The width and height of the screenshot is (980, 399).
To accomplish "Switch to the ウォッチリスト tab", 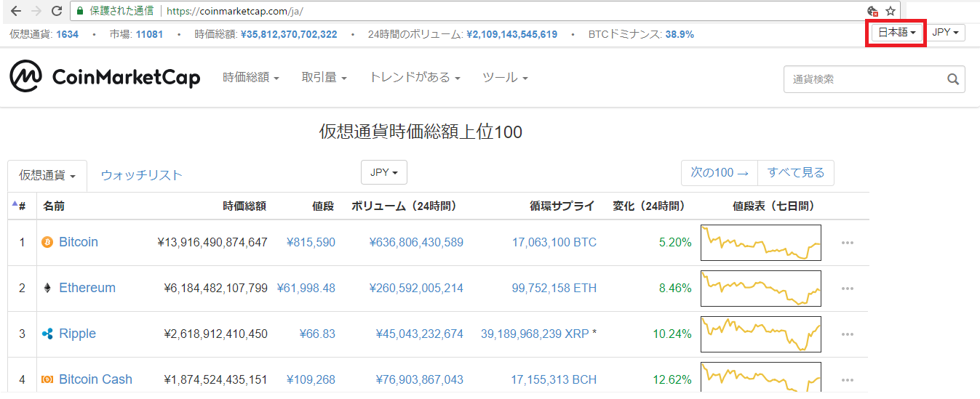I will pyautogui.click(x=141, y=175).
